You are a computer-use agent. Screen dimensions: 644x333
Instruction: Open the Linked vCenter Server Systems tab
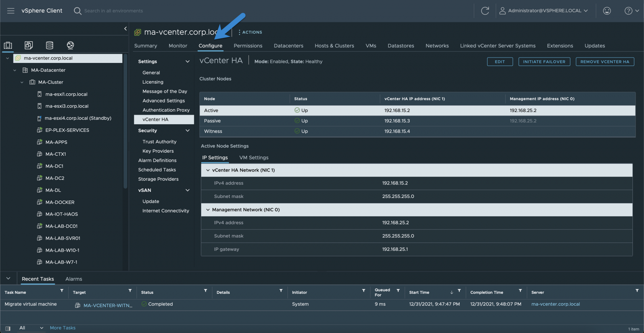pyautogui.click(x=498, y=46)
